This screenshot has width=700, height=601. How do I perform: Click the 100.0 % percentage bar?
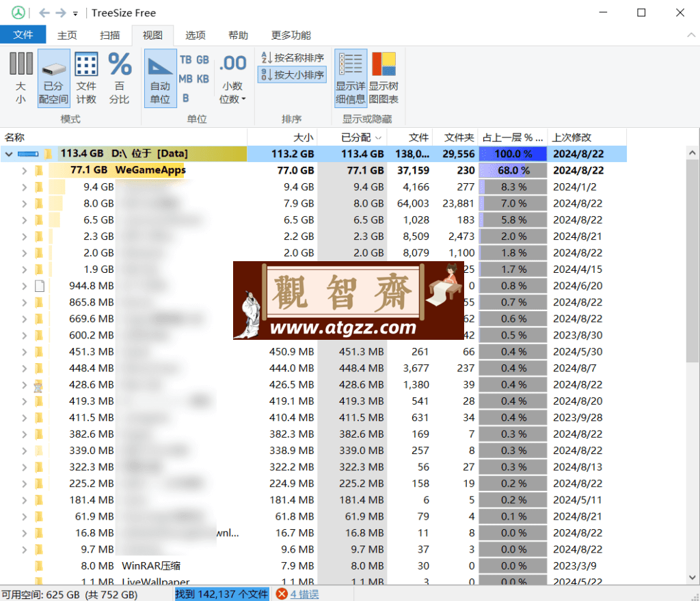tap(513, 154)
